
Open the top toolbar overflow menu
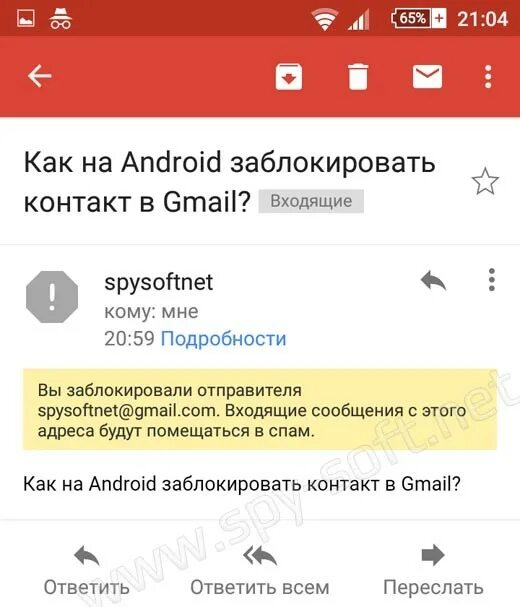(x=488, y=76)
